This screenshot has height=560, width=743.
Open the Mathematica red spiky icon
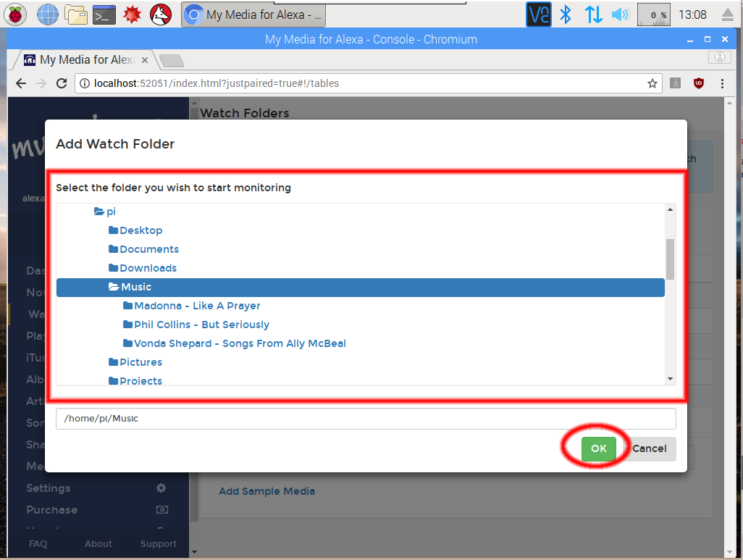[133, 14]
